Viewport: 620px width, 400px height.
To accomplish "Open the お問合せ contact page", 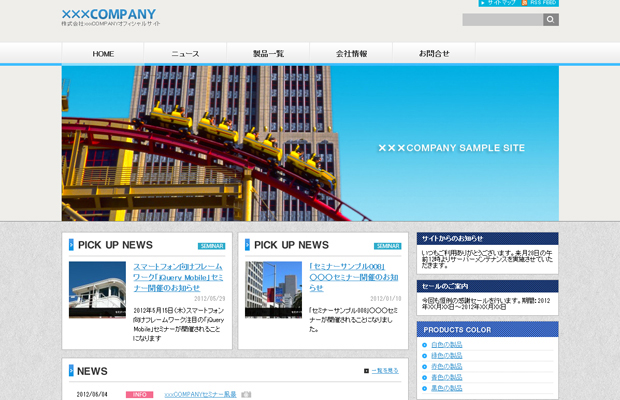I will tap(434, 54).
